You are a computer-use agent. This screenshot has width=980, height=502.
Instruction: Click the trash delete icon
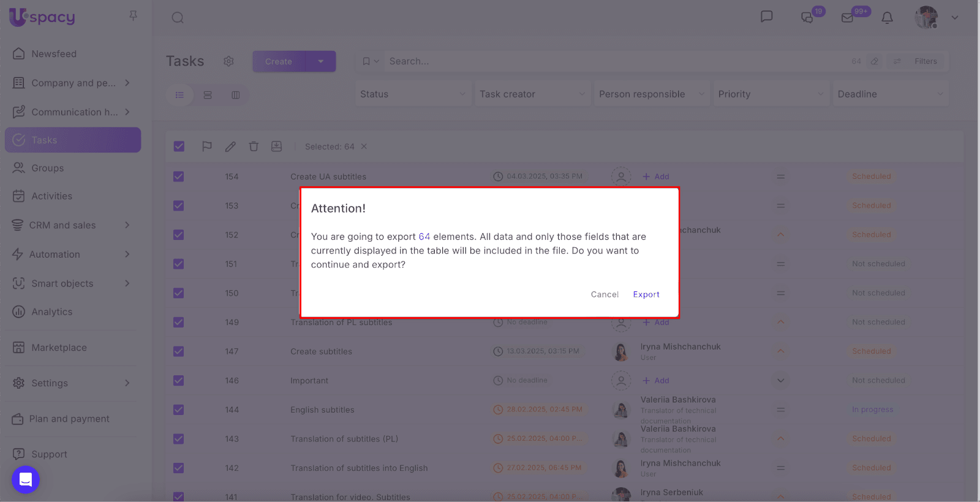[x=254, y=146]
